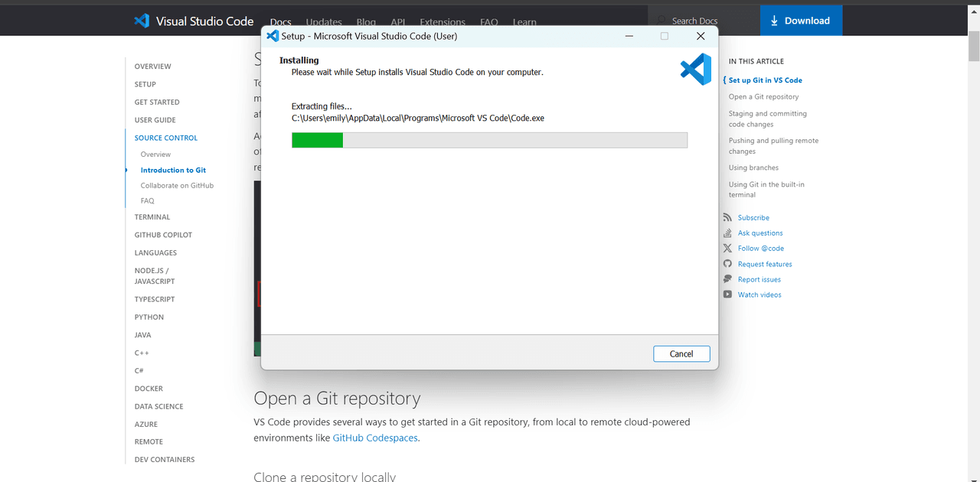Expand the Terminal section in the sidebar

pyautogui.click(x=152, y=217)
